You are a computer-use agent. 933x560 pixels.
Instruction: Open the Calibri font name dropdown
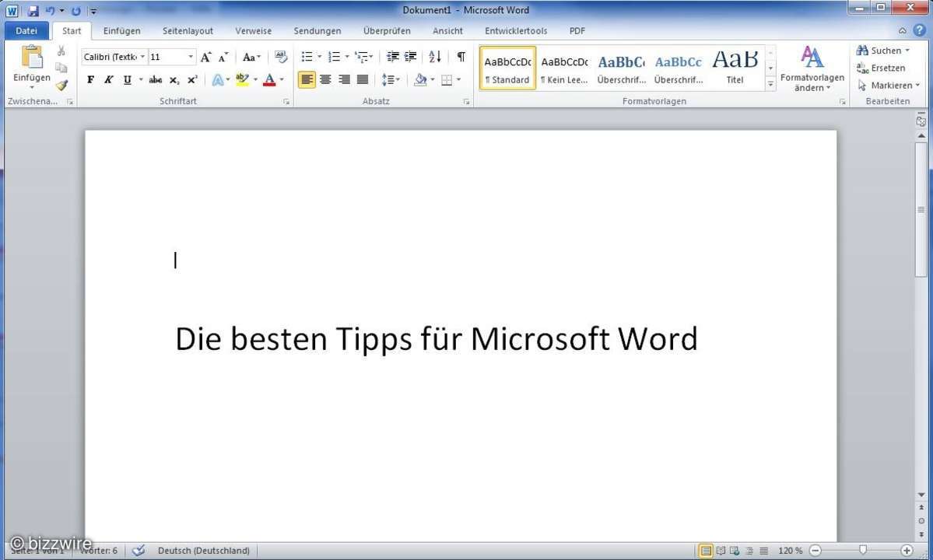(143, 57)
